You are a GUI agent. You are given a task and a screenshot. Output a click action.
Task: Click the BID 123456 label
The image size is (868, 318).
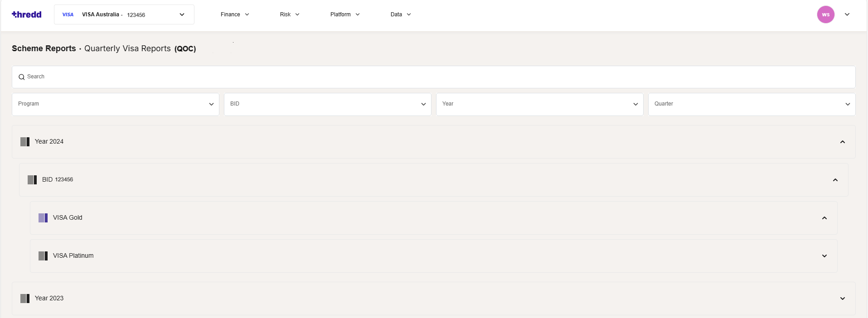(x=58, y=180)
